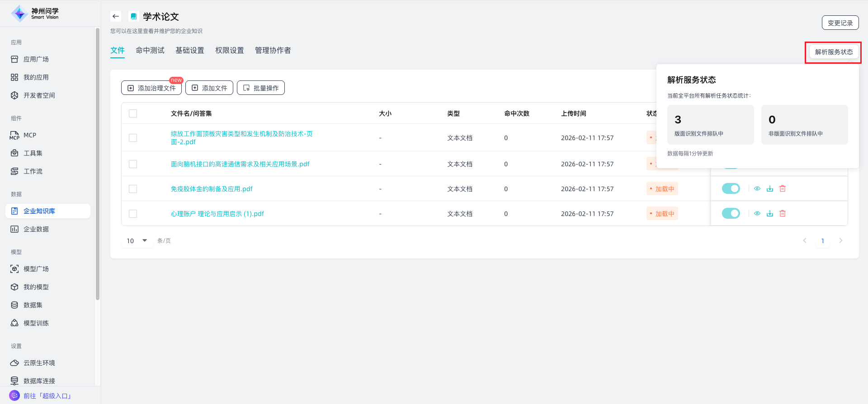Select all files with header checkbox
This screenshot has width=868, height=404.
pos(133,113)
